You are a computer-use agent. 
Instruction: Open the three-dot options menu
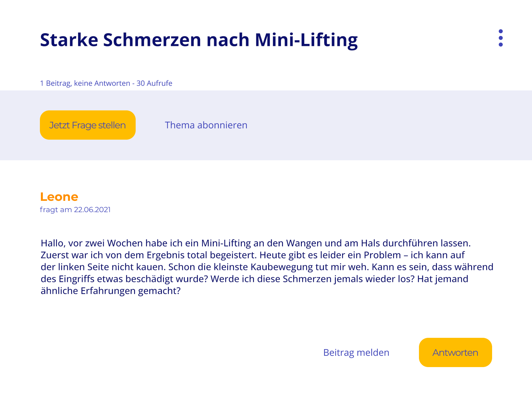point(500,38)
